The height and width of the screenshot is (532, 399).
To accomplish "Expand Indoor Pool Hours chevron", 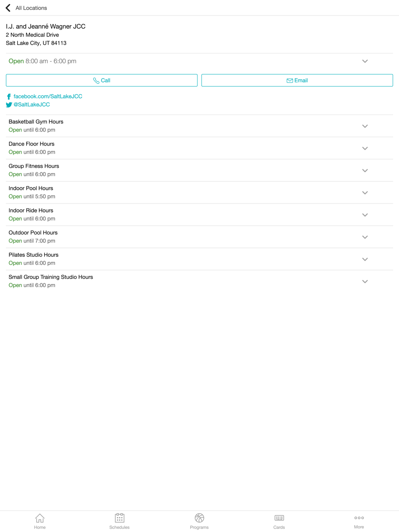I will tap(365, 193).
